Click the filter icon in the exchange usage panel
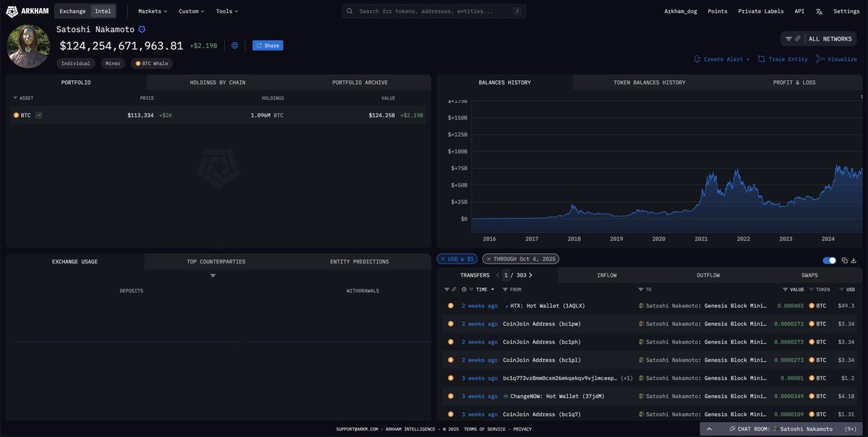The image size is (868, 437). click(213, 276)
